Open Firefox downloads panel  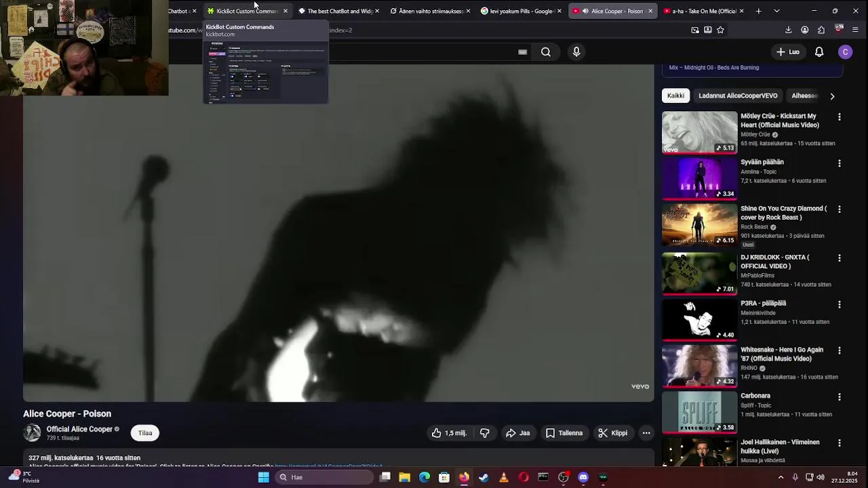788,30
